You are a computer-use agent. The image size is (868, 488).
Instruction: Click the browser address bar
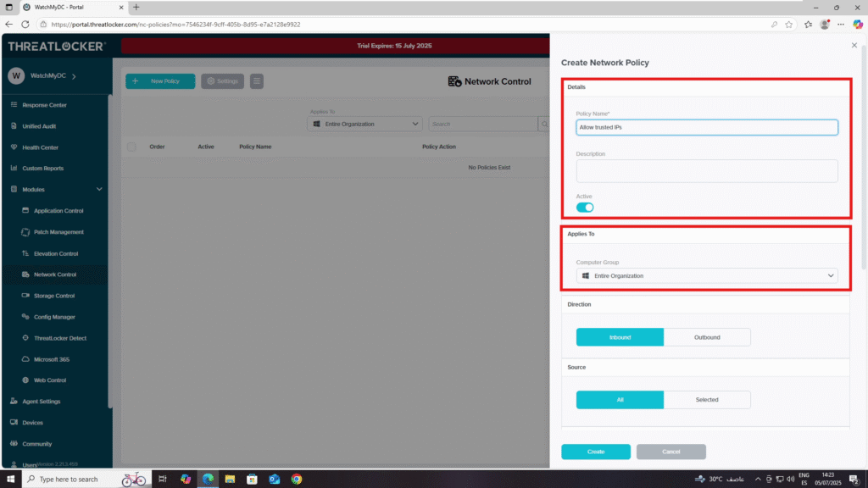coord(404,25)
